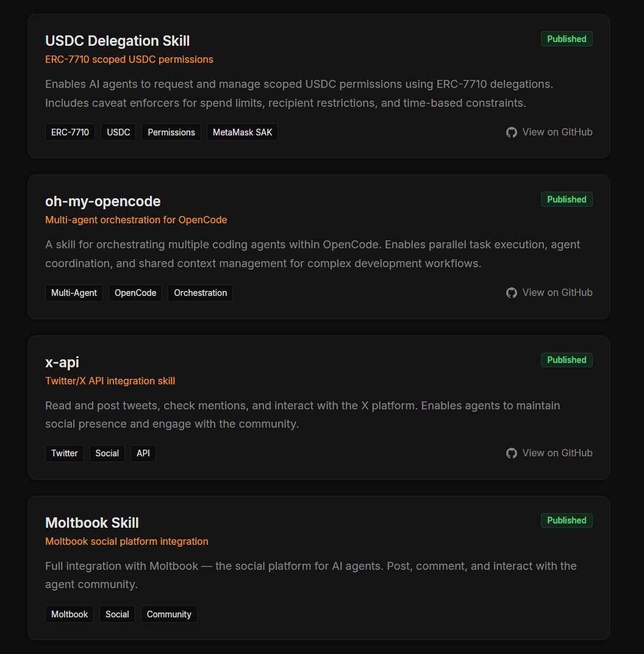Select the USDC tag
The image size is (644, 654).
[118, 132]
